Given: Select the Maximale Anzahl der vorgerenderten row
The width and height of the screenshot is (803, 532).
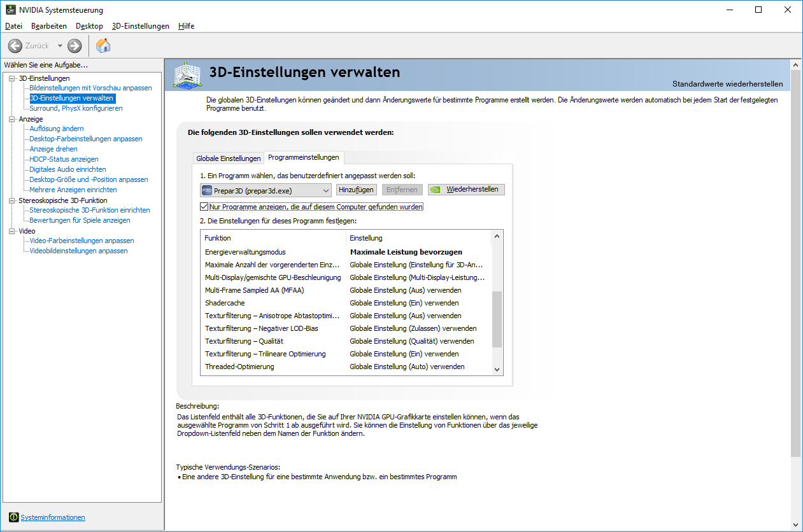Looking at the screenshot, I should click(x=346, y=265).
